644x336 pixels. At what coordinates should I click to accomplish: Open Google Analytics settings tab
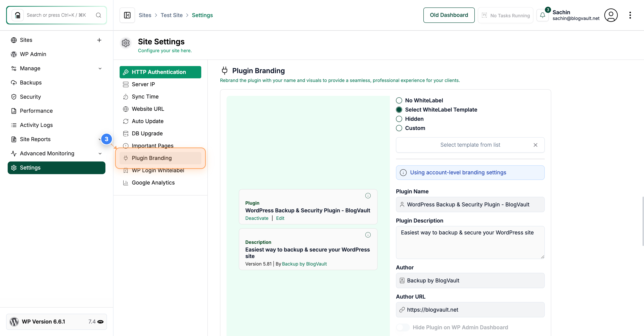153,183
